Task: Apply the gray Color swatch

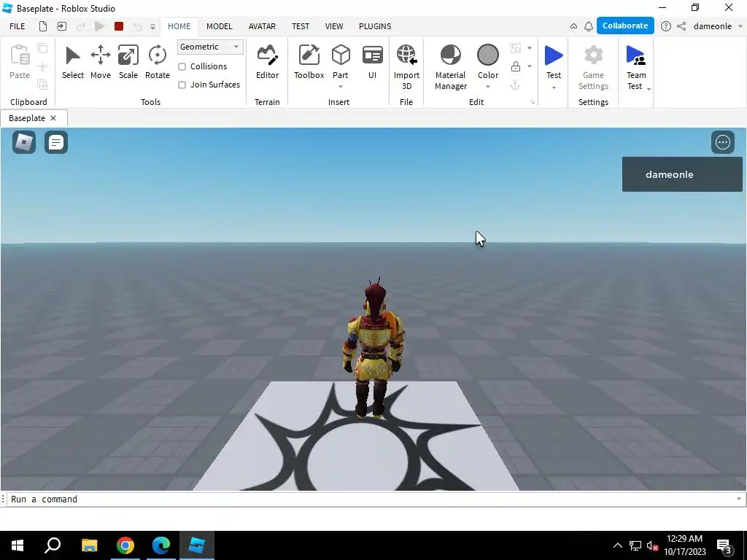Action: click(x=488, y=55)
